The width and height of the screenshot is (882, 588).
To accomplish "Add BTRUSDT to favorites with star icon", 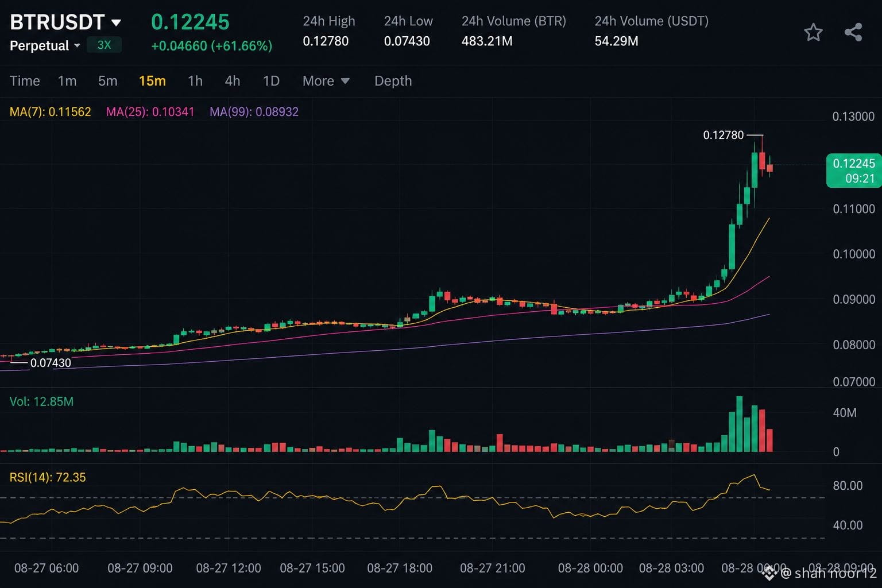I will (813, 32).
